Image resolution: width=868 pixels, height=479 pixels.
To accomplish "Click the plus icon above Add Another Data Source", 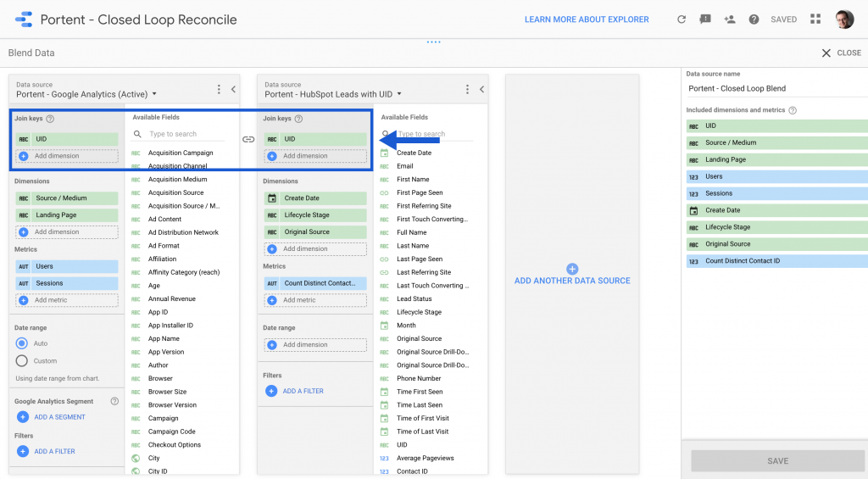I will click(x=572, y=269).
